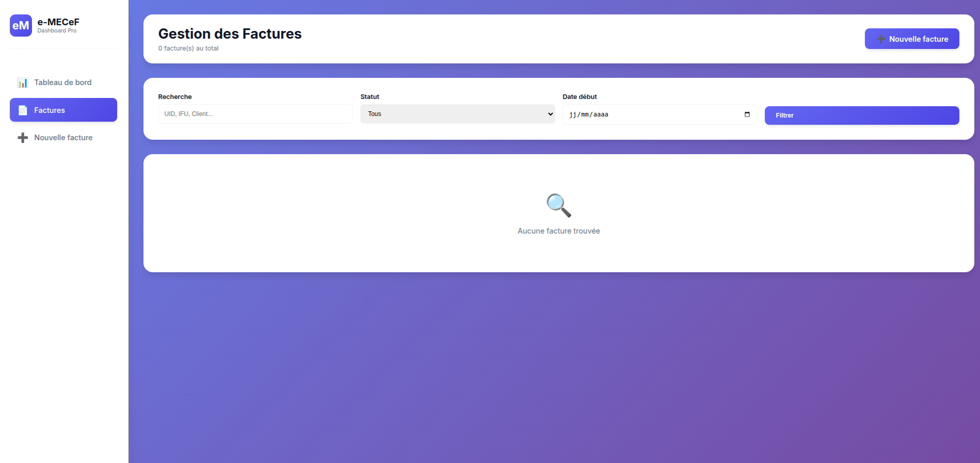Click the Gestion des Factures heading

230,34
